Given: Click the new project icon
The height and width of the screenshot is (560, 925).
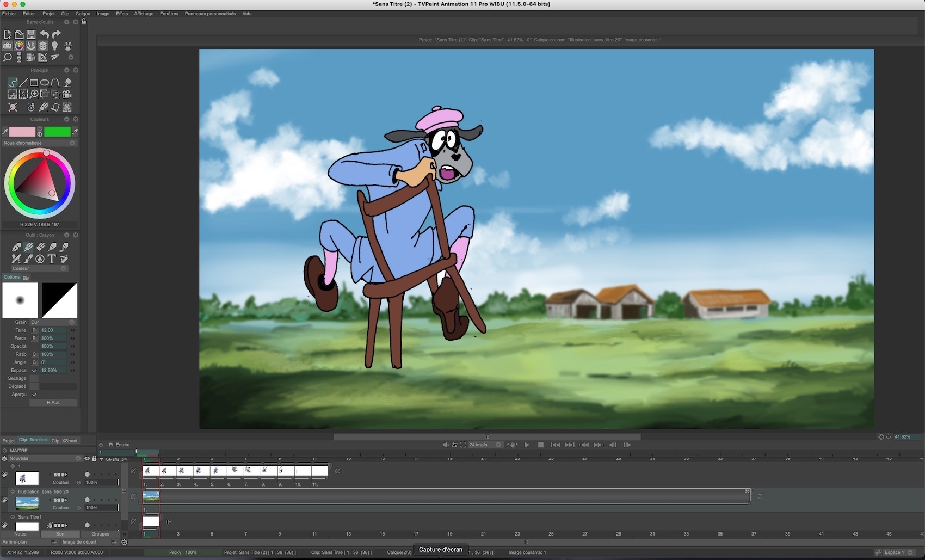Looking at the screenshot, I should point(7,34).
